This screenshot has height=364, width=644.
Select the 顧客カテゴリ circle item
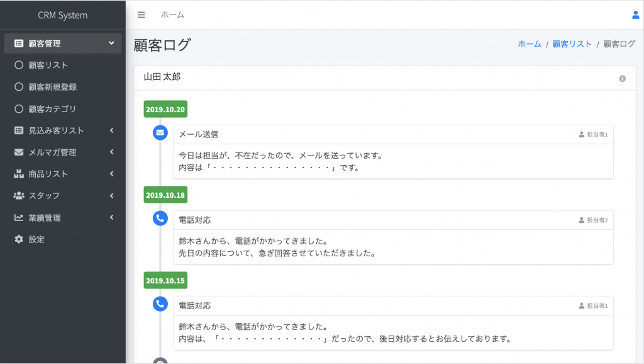click(x=63, y=108)
